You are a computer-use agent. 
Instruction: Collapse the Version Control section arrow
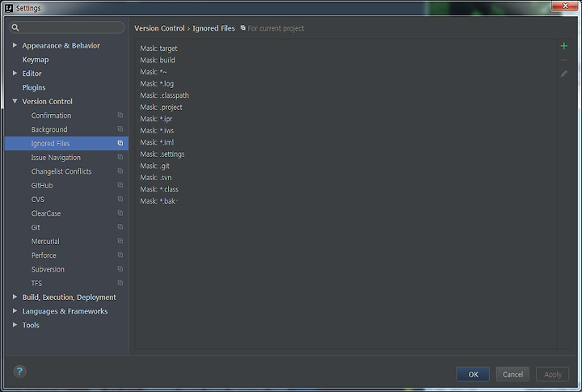pyautogui.click(x=15, y=101)
